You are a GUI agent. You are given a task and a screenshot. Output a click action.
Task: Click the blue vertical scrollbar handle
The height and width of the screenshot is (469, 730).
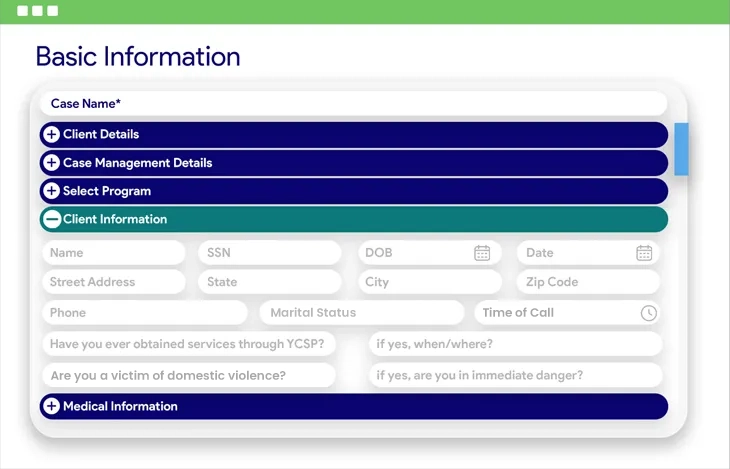tap(681, 149)
